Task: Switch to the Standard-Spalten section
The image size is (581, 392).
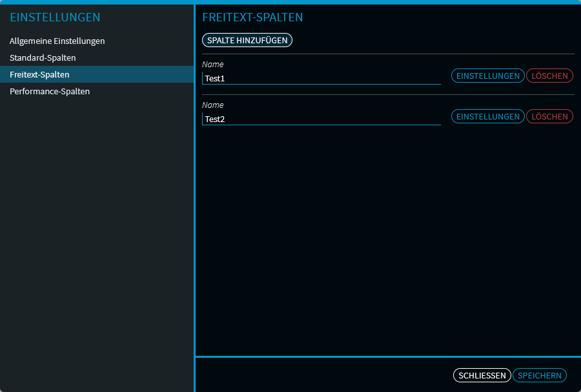Action: pyautogui.click(x=43, y=58)
